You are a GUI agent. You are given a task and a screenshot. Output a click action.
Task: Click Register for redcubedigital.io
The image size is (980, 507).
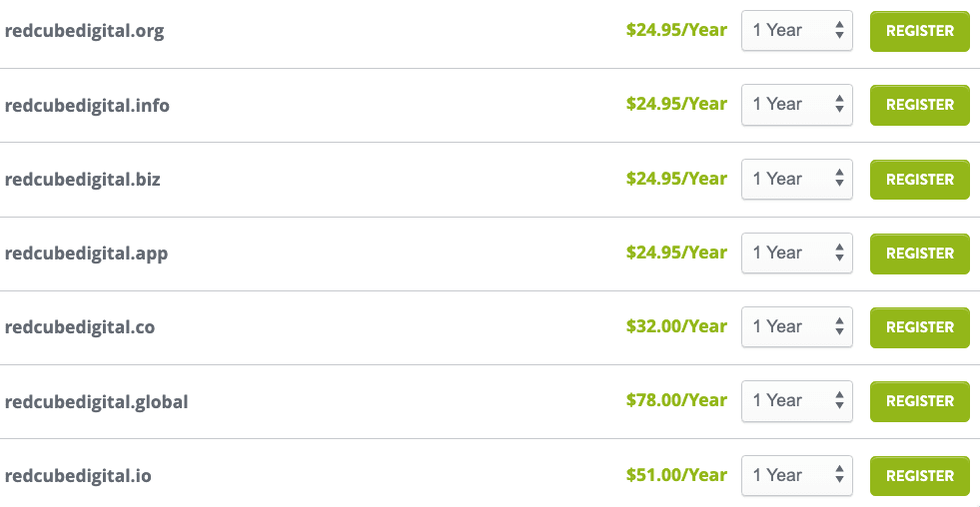pyautogui.click(x=919, y=476)
